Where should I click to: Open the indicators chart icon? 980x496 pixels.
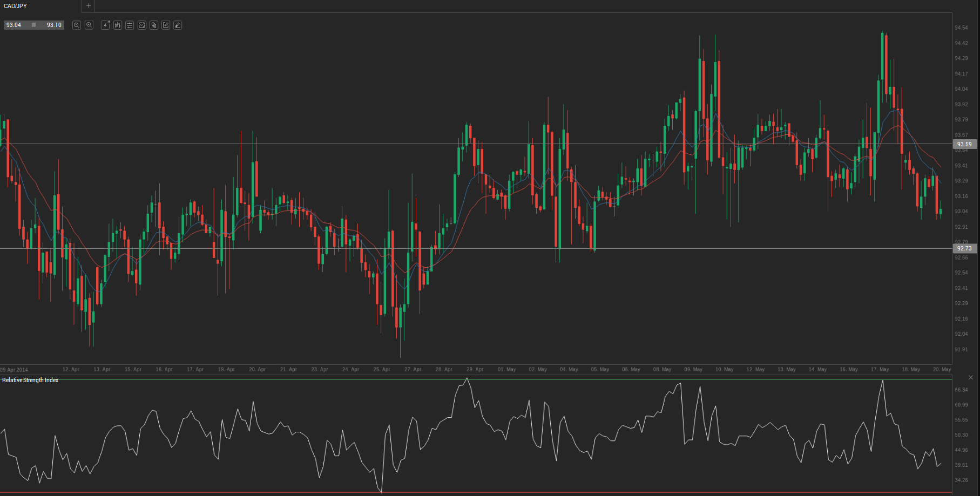point(142,25)
